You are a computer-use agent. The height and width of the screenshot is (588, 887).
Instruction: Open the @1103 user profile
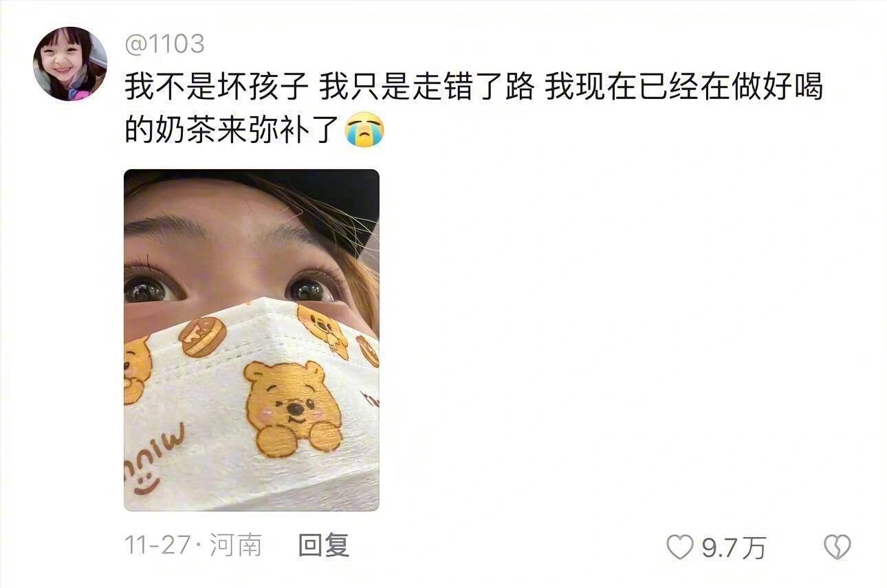pyautogui.click(x=165, y=44)
